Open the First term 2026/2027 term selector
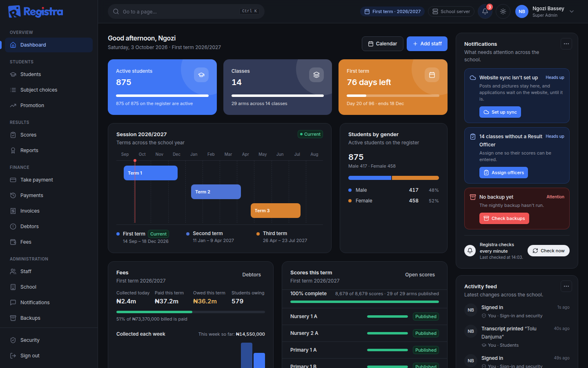The width and height of the screenshot is (588, 368). (392, 11)
